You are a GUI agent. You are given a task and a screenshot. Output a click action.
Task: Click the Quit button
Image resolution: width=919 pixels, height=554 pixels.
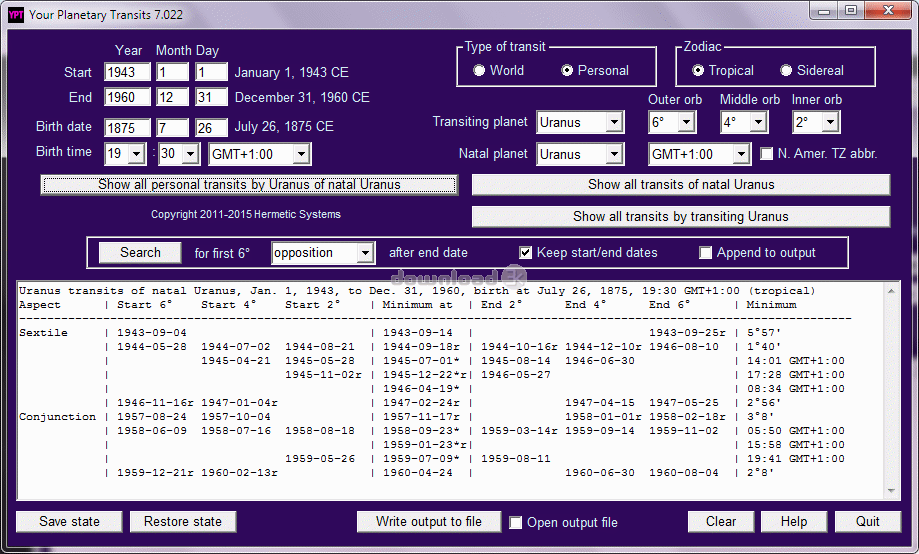tap(868, 521)
